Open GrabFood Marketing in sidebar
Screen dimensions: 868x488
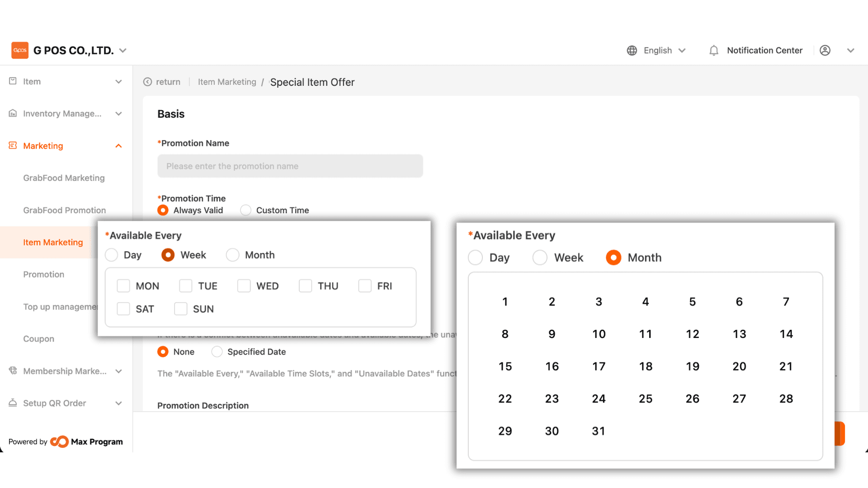[x=64, y=178]
